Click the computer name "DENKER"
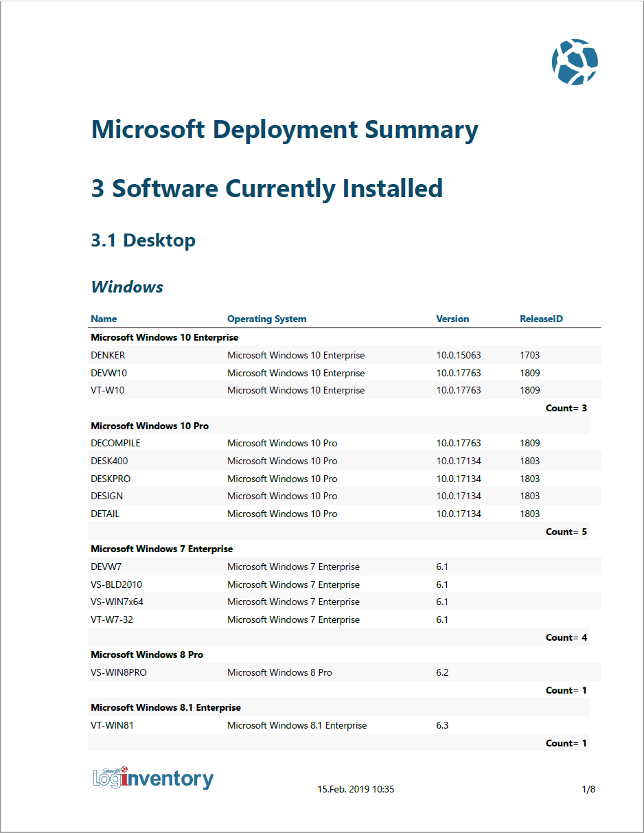The height and width of the screenshot is (833, 644). click(108, 355)
